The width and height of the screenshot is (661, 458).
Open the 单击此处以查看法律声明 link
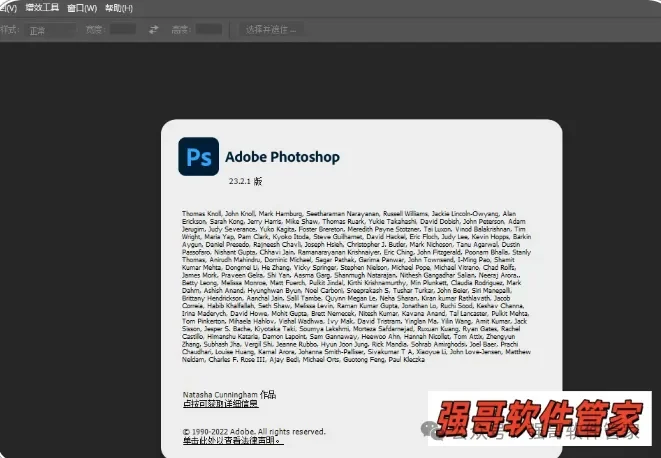pos(233,440)
